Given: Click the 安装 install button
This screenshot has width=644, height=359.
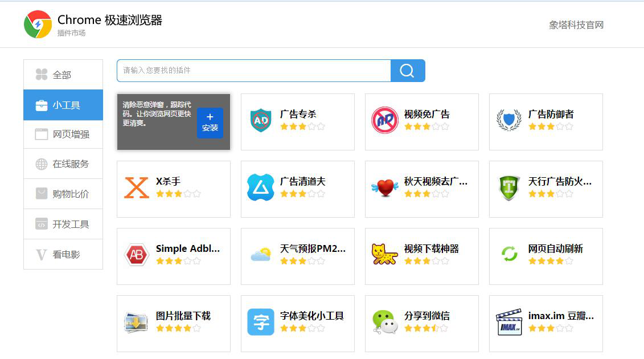Looking at the screenshot, I should 210,123.
